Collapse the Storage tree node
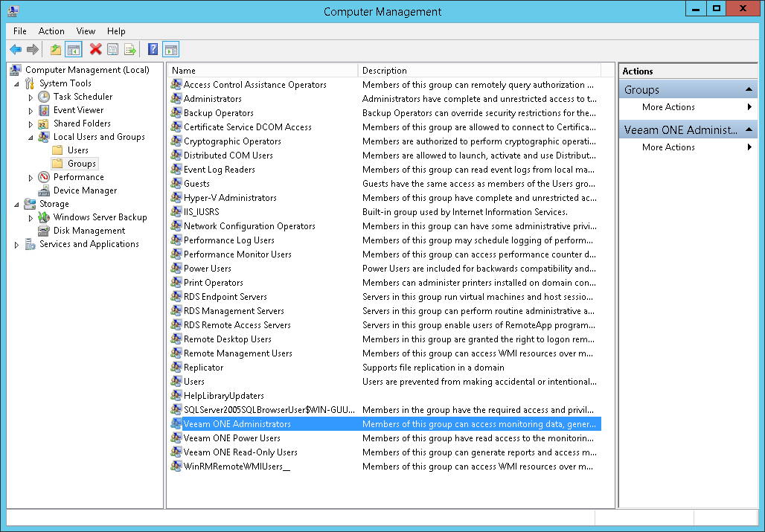This screenshot has width=765, height=532. pyautogui.click(x=16, y=205)
